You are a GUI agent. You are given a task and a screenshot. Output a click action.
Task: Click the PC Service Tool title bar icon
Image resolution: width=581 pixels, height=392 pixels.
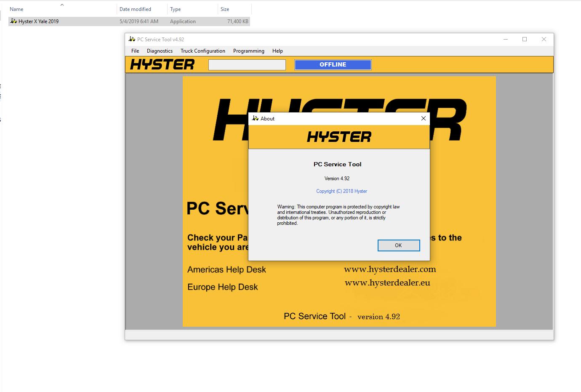(x=132, y=39)
